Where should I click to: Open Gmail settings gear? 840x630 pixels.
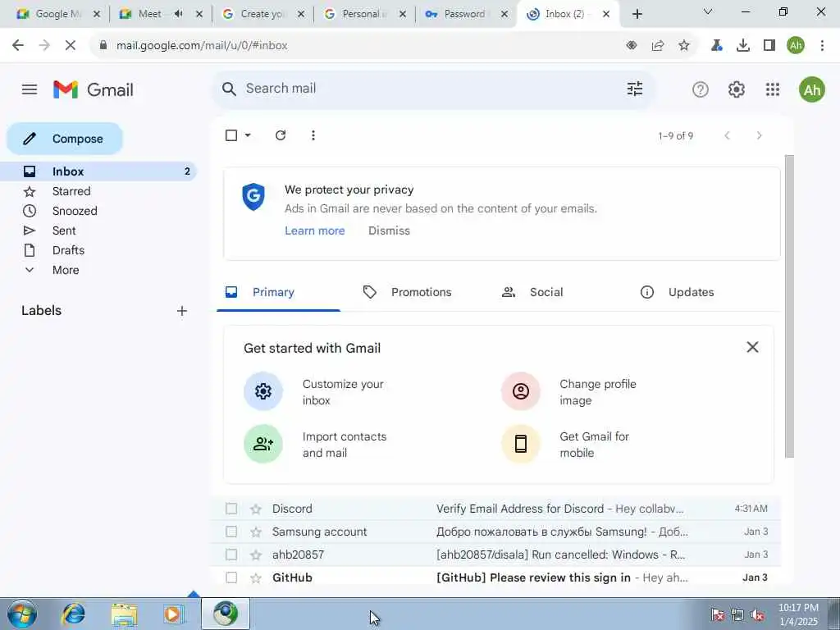(x=737, y=89)
